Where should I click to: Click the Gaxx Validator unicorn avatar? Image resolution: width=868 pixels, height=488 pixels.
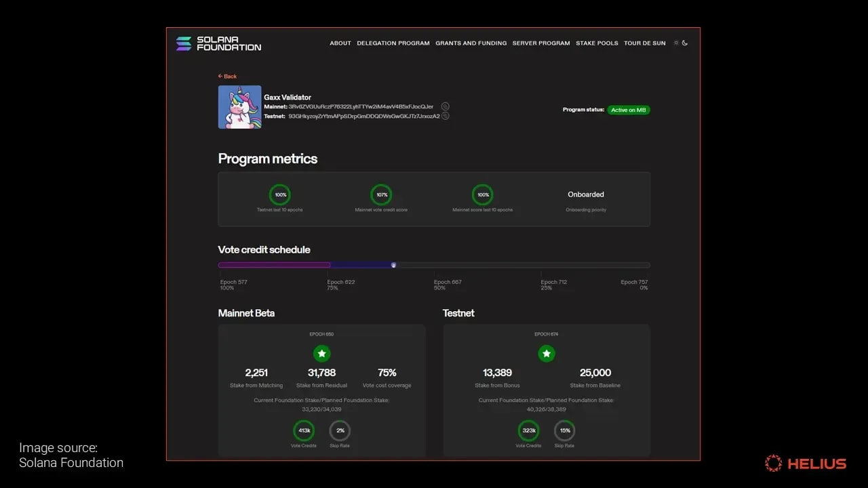(239, 107)
